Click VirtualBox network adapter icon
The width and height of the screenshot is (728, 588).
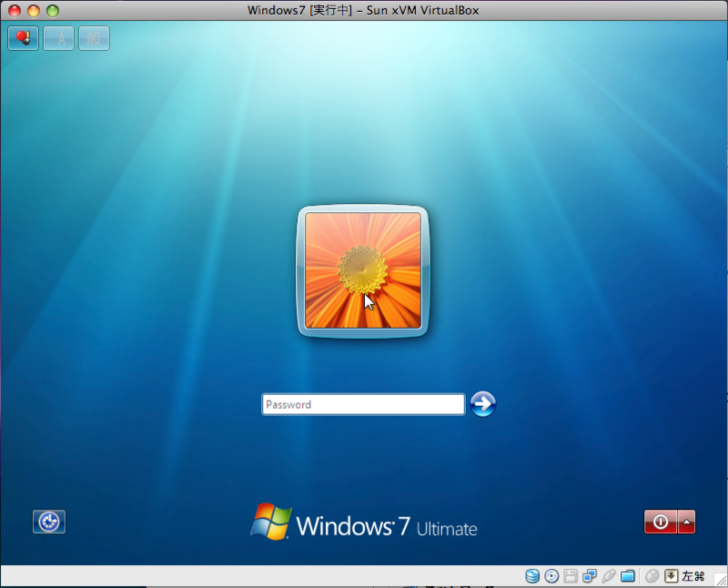coord(590,576)
